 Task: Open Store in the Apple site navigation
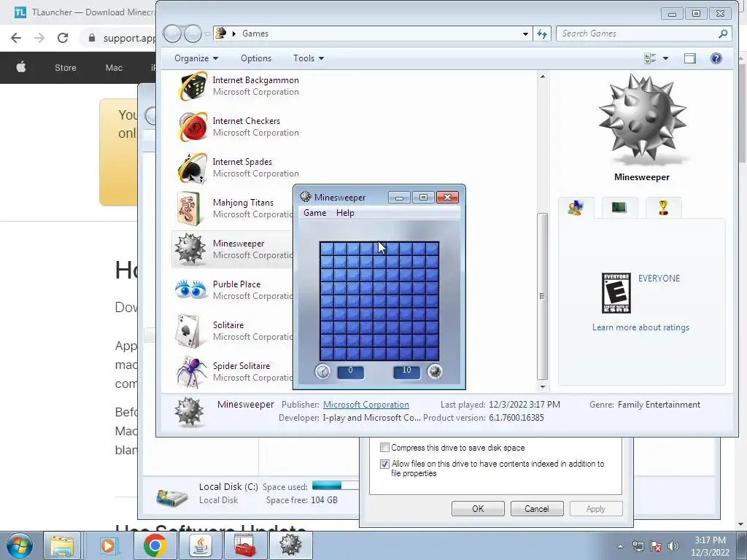point(65,68)
